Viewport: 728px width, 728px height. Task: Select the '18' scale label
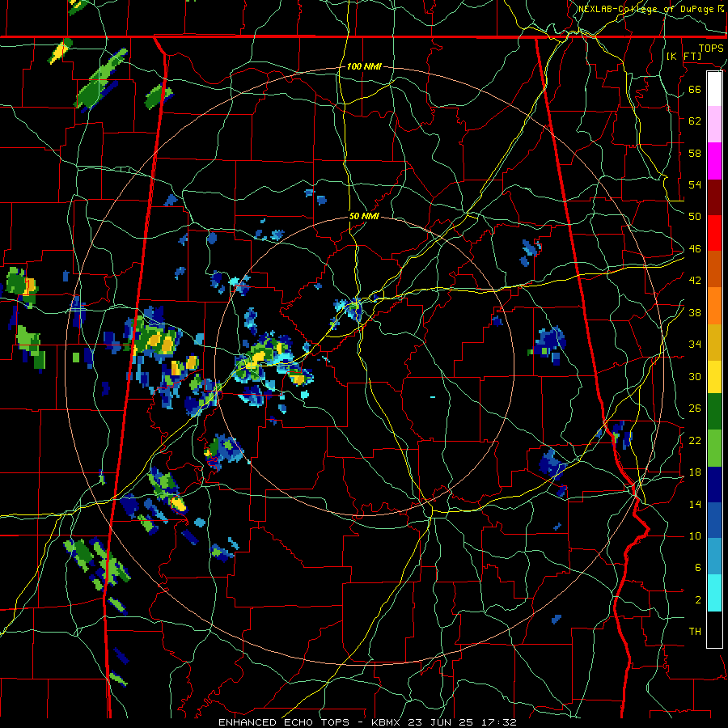[695, 472]
